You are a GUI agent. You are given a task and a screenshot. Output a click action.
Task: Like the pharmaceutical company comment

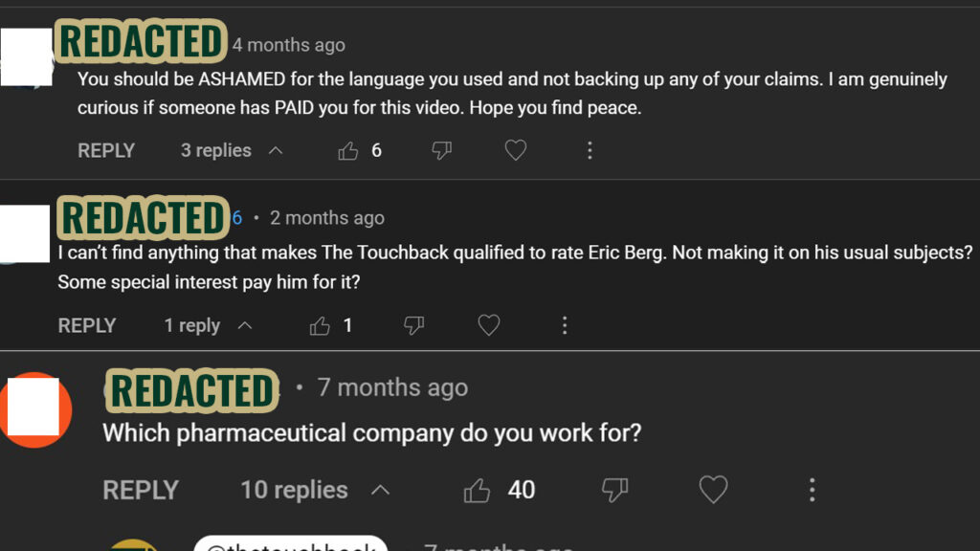point(477,491)
